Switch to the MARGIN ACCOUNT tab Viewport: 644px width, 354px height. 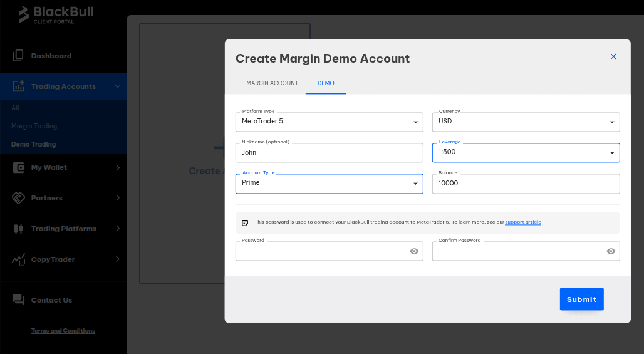tap(273, 83)
